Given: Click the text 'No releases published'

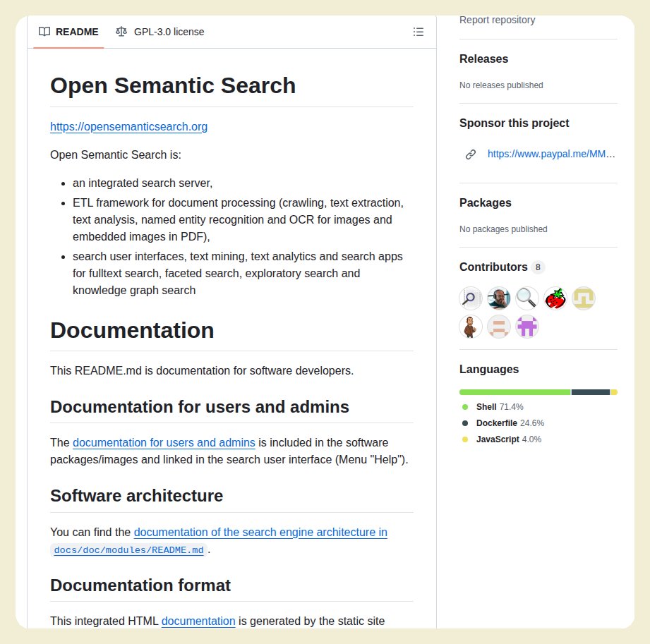Looking at the screenshot, I should [x=501, y=85].
